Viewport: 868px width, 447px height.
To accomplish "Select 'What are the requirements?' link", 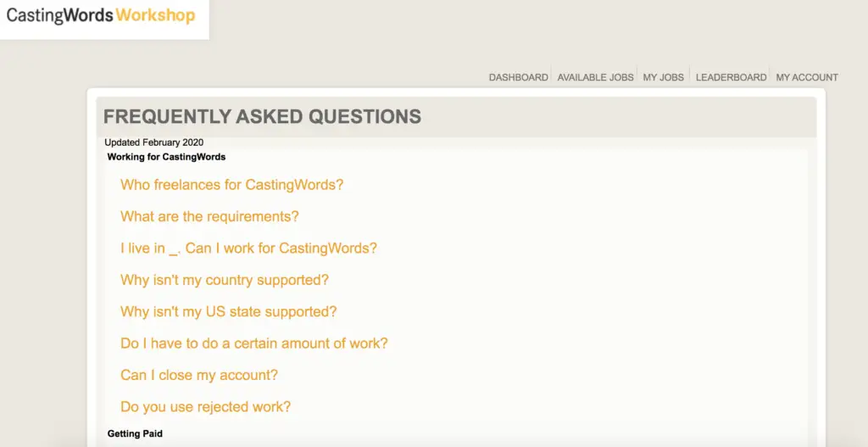I will [x=210, y=216].
